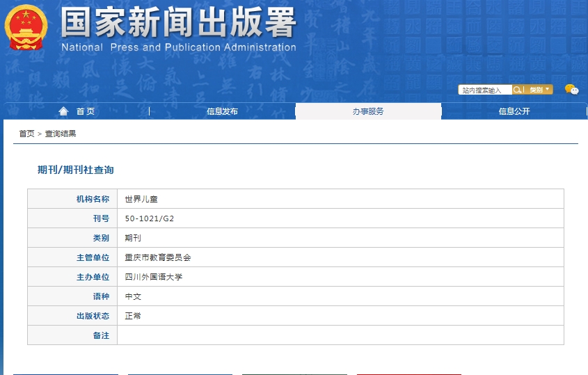Select the 四川外国语大学 sponsor value

[x=153, y=277]
